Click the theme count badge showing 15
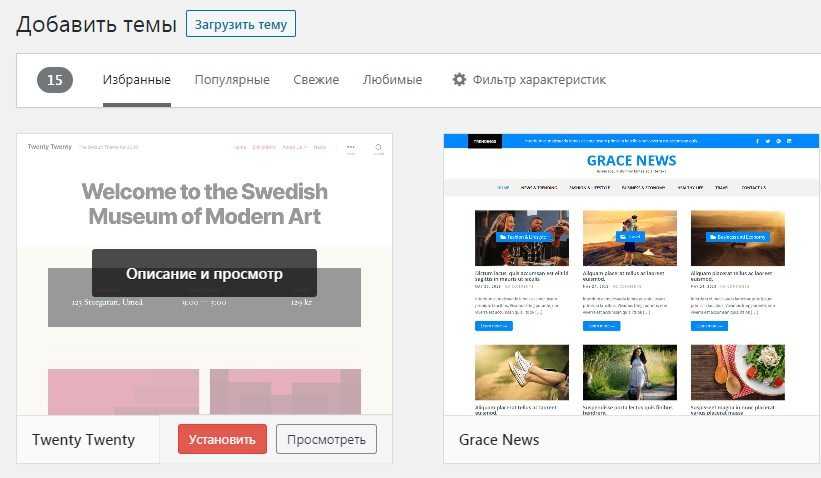This screenshot has height=478, width=821. click(x=54, y=80)
